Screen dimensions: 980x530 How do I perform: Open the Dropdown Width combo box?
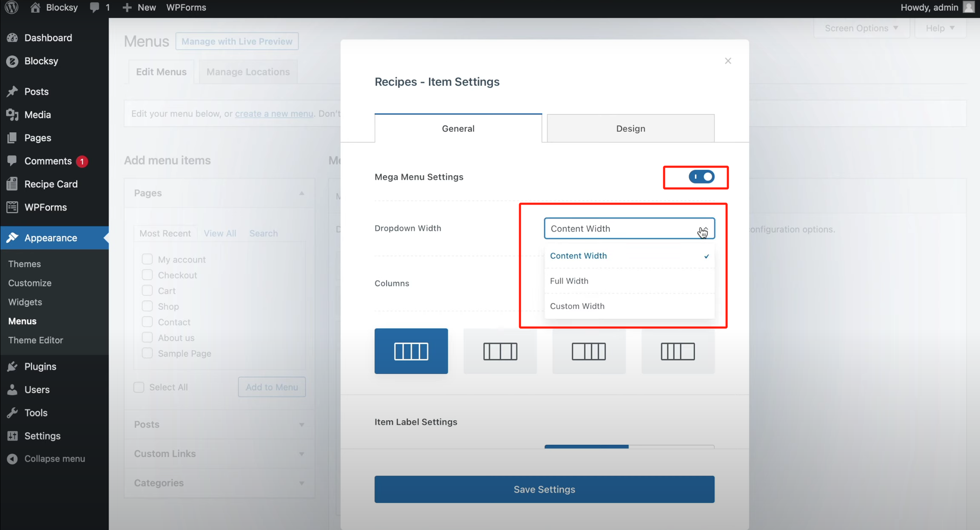[x=629, y=228]
